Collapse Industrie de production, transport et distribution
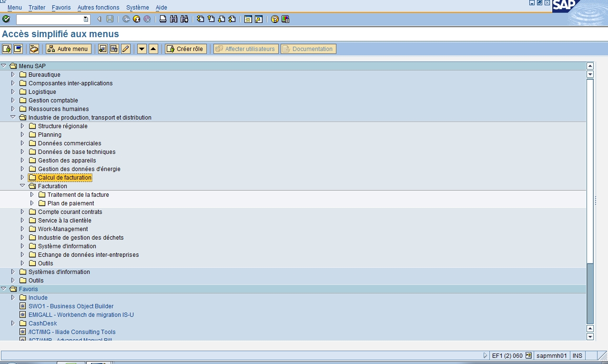608x364 pixels. pos(13,117)
